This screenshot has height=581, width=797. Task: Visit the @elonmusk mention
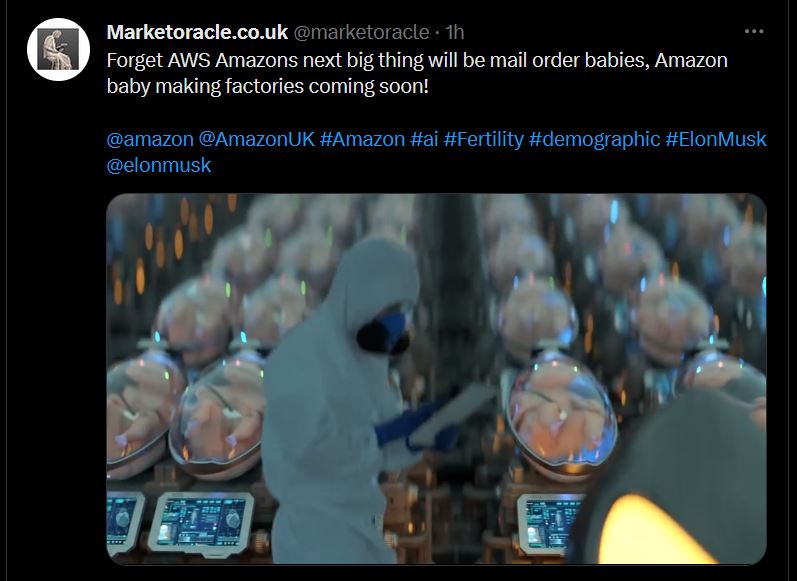159,165
